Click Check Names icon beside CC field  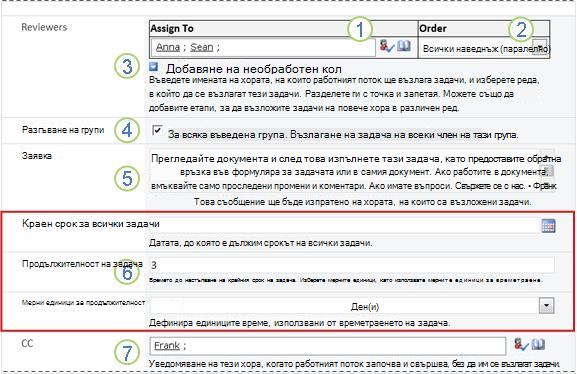pyautogui.click(x=521, y=345)
